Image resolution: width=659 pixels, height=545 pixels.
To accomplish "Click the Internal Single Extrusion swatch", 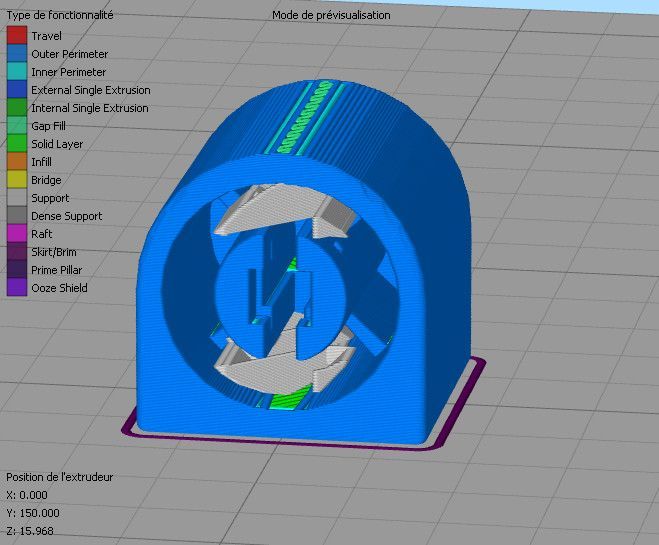I will [17, 108].
